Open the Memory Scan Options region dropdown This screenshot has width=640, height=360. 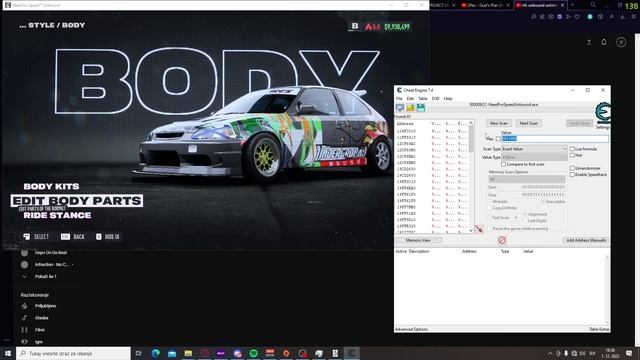pos(527,179)
